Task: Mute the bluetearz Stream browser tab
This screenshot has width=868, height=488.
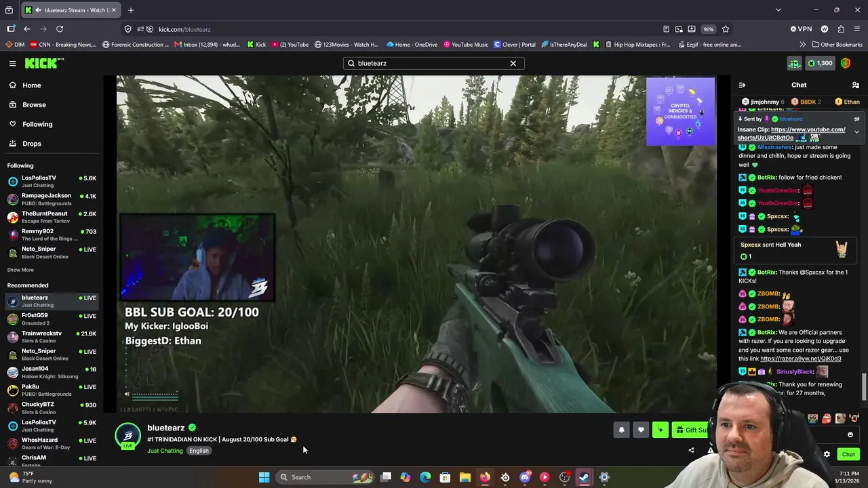Action: pyautogui.click(x=38, y=10)
